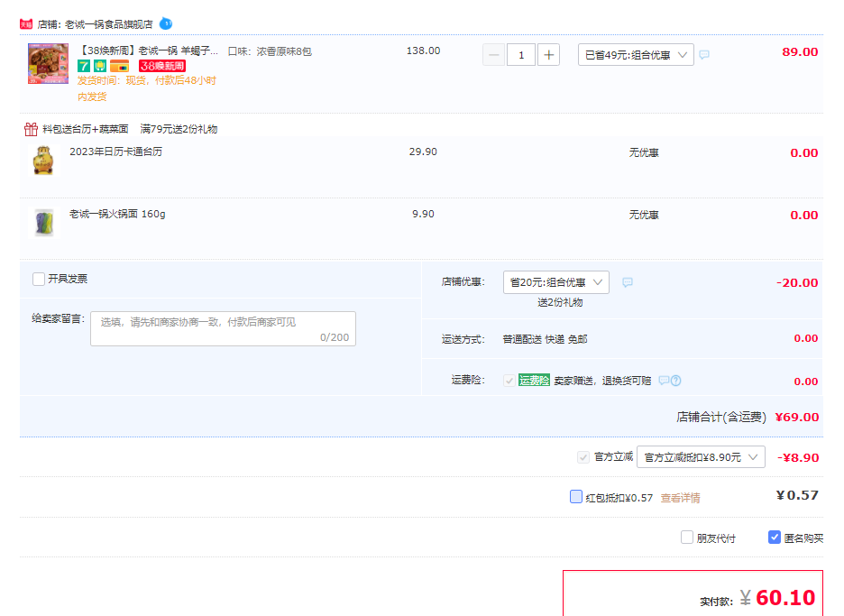Click the 送2份礼物 note under store discount
Screen dimensions: 844x616
[560, 302]
